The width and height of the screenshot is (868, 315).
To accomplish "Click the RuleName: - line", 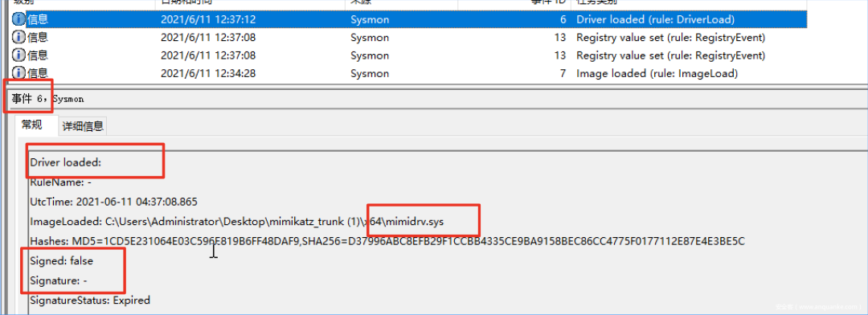I will [59, 182].
